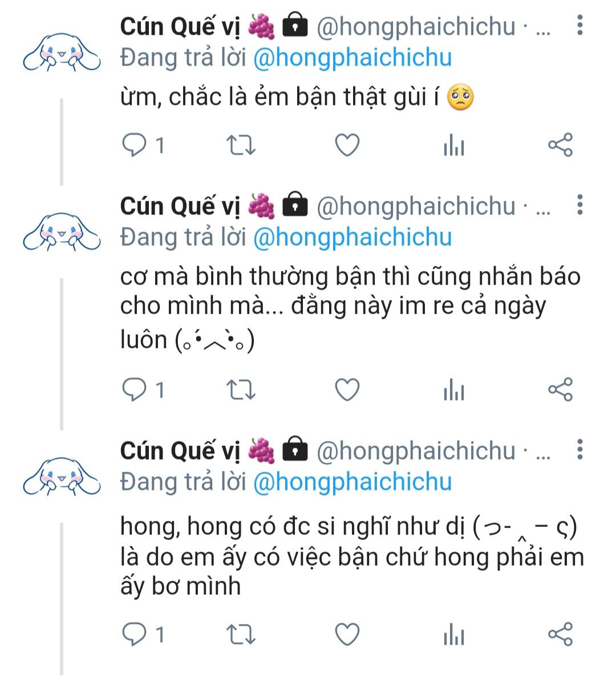Like the 'hong, hong có đc' tweet
The height and width of the screenshot is (680, 616).
click(347, 634)
